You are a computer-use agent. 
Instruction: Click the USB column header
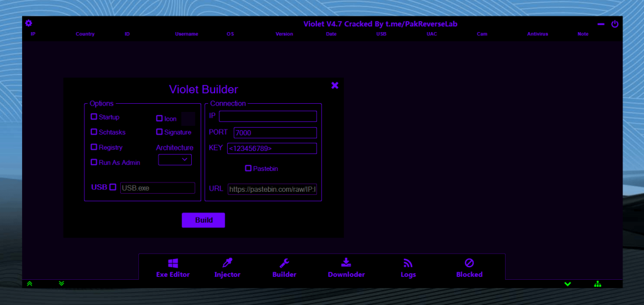[x=381, y=34]
